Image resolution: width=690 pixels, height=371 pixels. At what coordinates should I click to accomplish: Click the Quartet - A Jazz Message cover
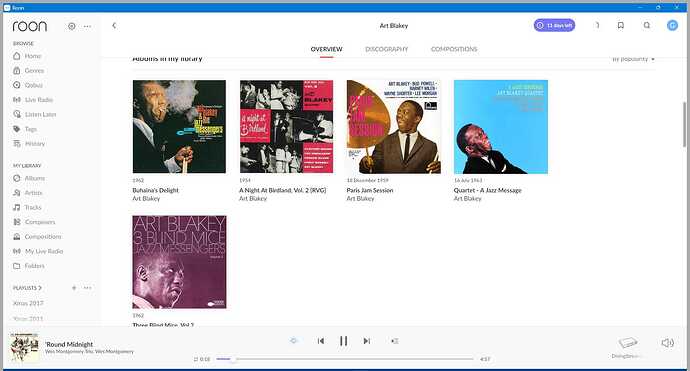point(501,127)
